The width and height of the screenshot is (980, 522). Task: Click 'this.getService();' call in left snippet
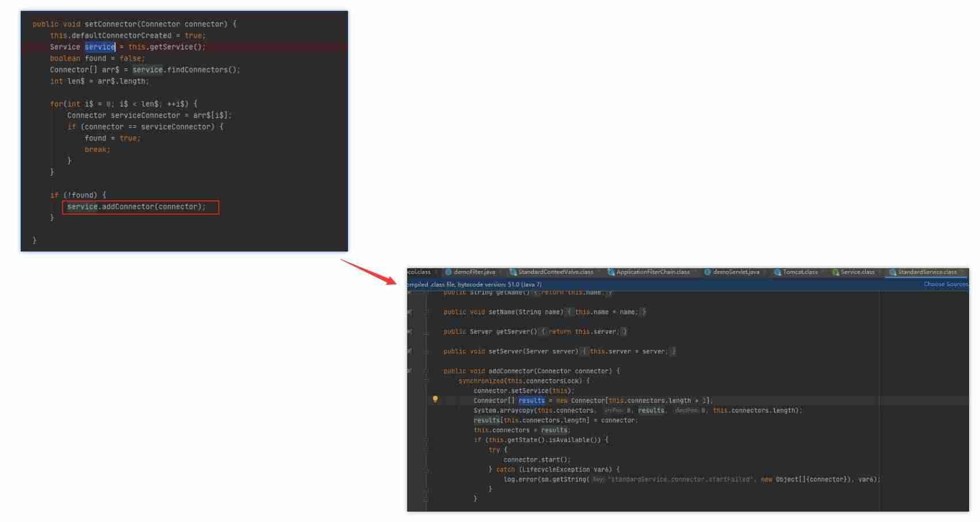point(167,47)
